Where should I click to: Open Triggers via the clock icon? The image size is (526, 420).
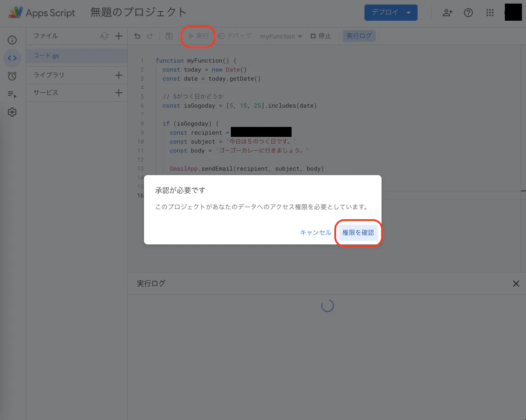coord(12,76)
